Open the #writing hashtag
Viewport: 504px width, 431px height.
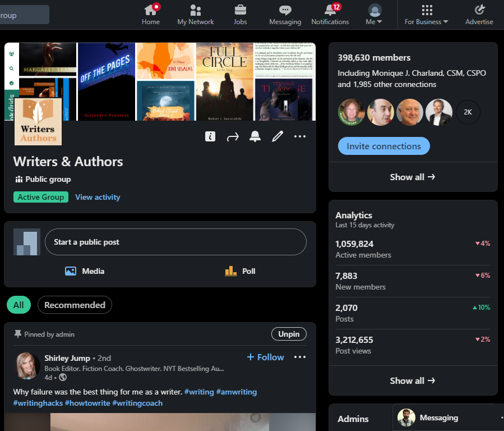[199, 392]
